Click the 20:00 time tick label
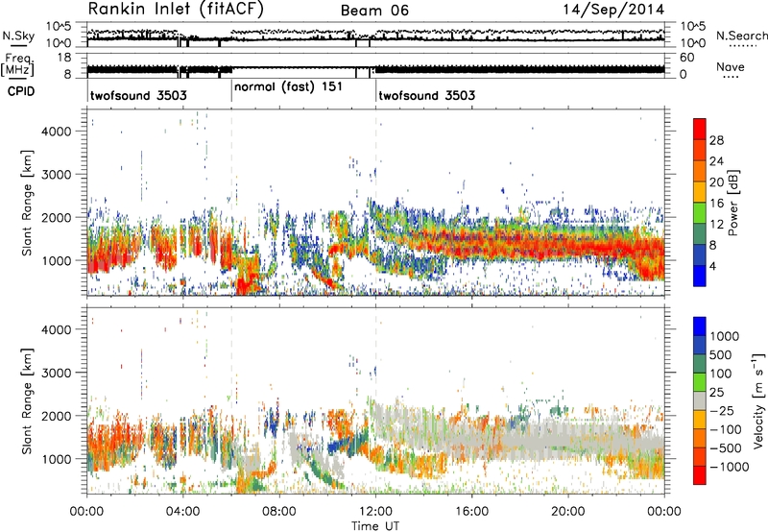This screenshot has height=532, width=768. click(568, 511)
